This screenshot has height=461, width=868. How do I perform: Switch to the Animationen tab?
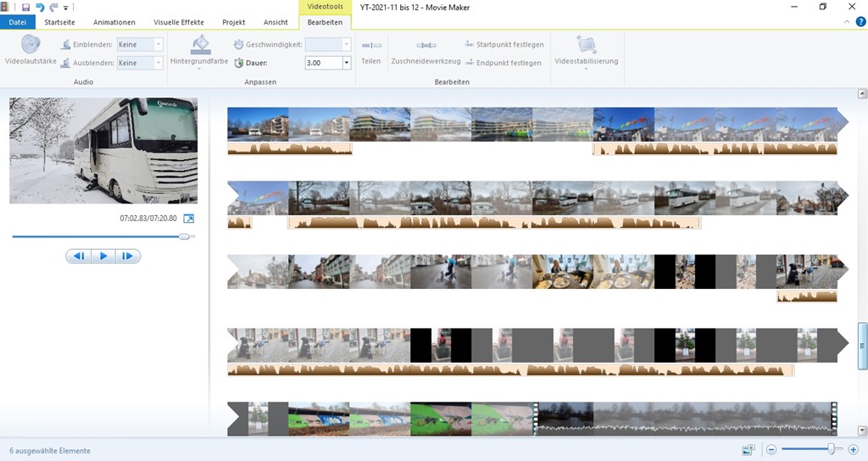(x=114, y=22)
